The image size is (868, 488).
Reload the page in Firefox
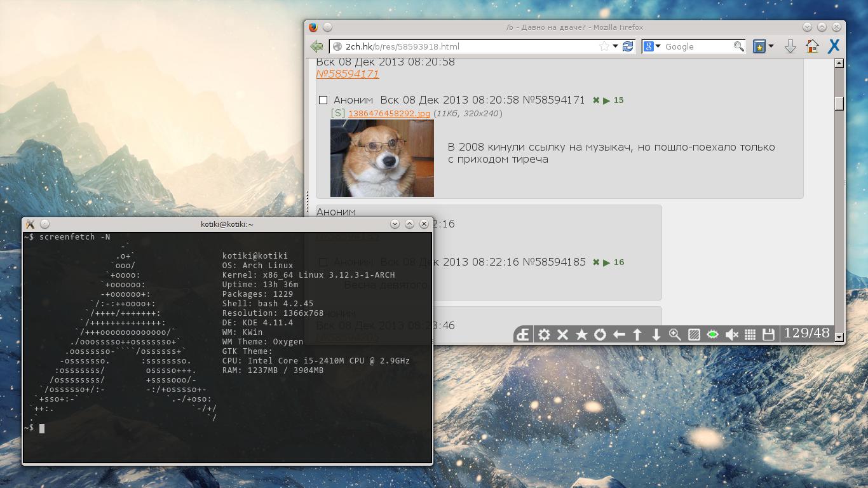click(x=628, y=46)
